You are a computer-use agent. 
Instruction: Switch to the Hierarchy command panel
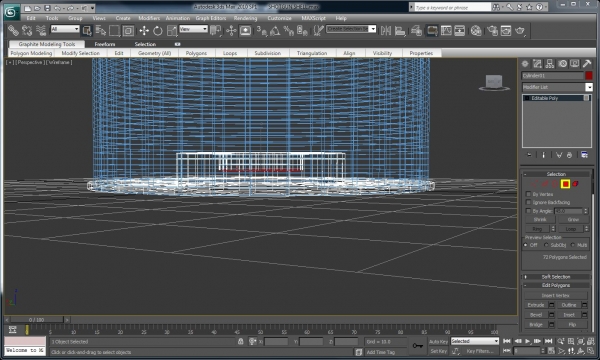pyautogui.click(x=550, y=64)
